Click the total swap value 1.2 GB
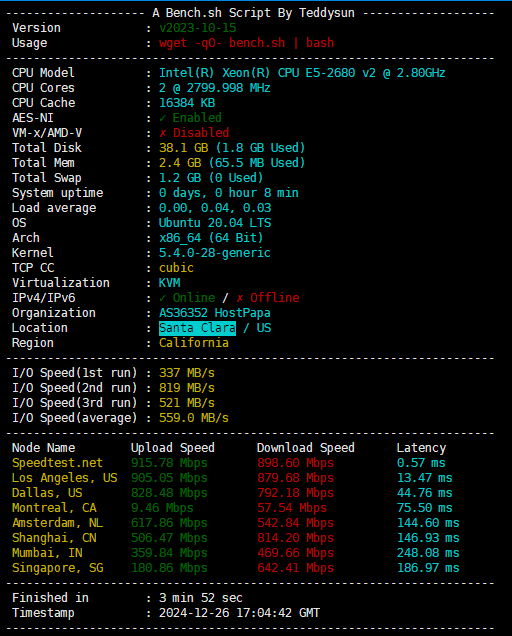This screenshot has width=512, height=636. tap(180, 178)
